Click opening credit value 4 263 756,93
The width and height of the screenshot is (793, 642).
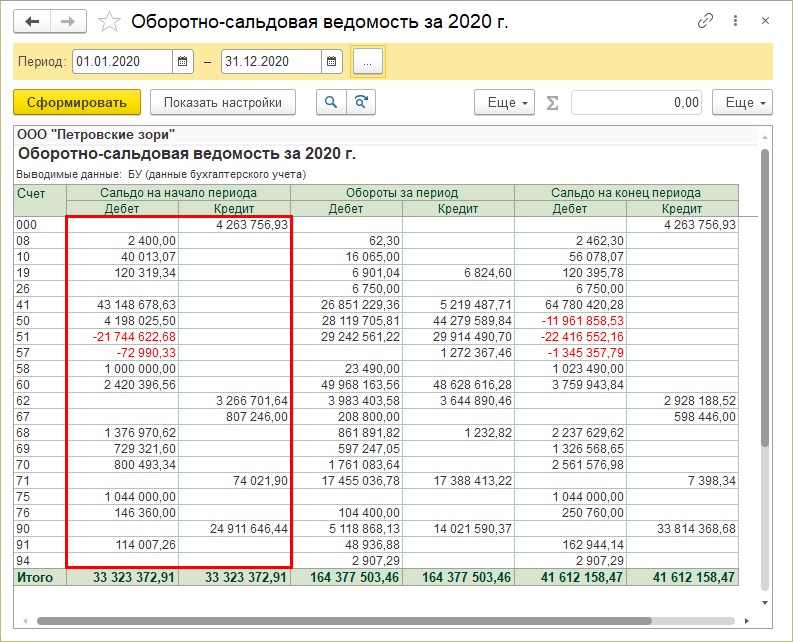[x=252, y=225]
